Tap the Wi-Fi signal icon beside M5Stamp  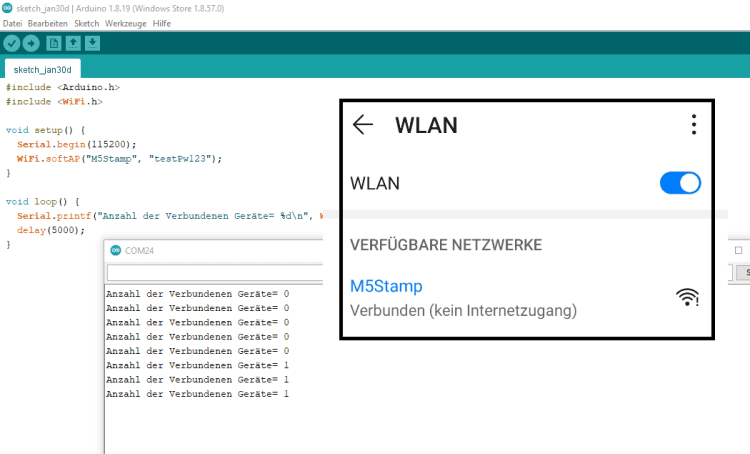click(687, 297)
